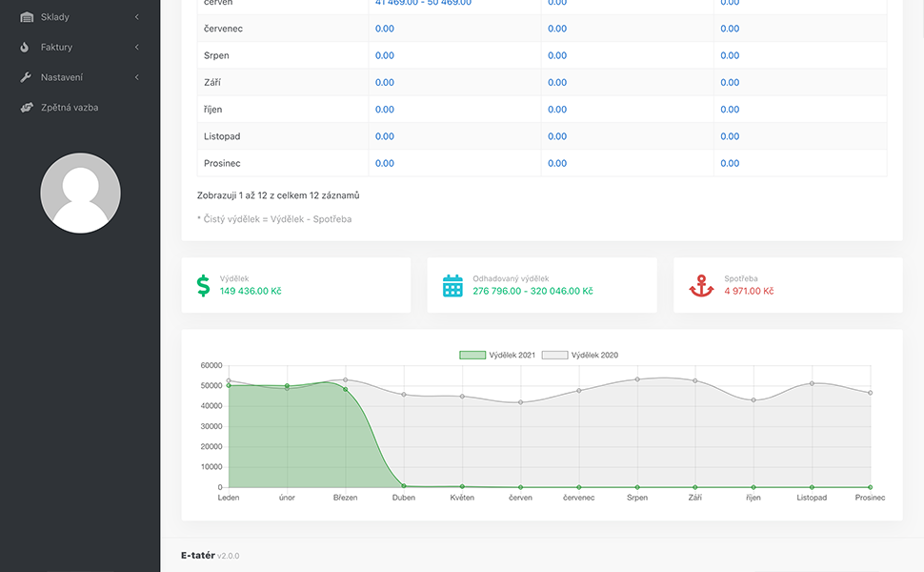Click the Faktury flame icon
Screen dimensions: 924x572
click(24, 47)
